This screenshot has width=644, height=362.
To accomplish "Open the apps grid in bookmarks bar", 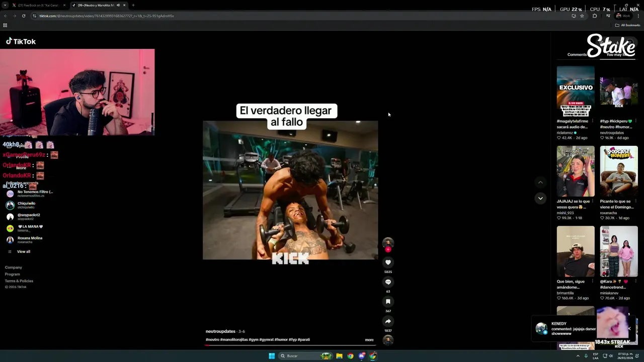I will pyautogui.click(x=5, y=25).
